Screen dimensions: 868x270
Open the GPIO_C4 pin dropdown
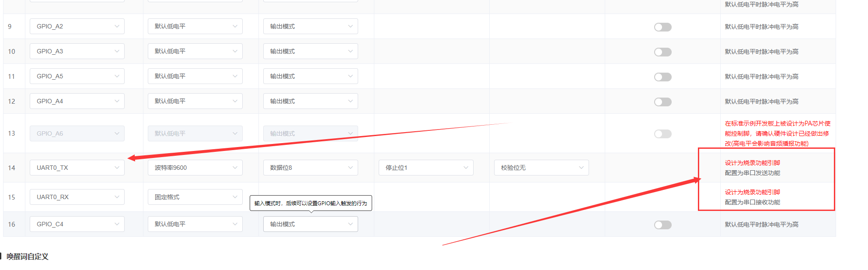click(x=77, y=224)
